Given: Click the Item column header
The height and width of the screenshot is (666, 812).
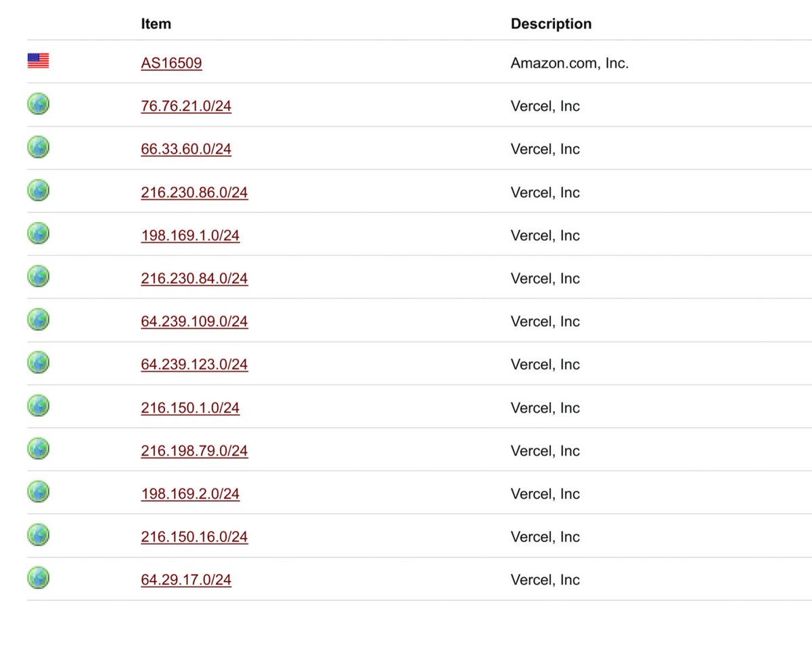Looking at the screenshot, I should [x=156, y=24].
